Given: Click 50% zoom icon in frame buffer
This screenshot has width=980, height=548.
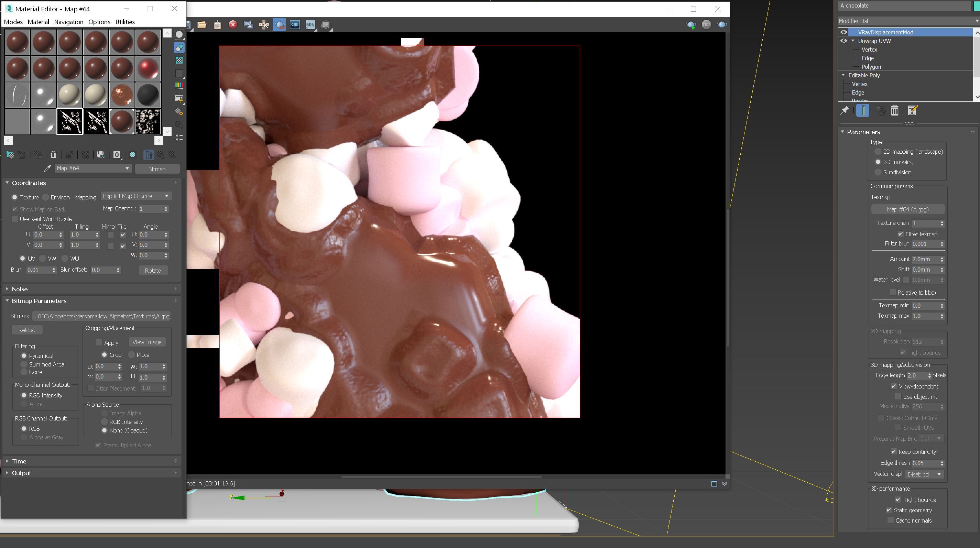Looking at the screenshot, I should point(311,25).
